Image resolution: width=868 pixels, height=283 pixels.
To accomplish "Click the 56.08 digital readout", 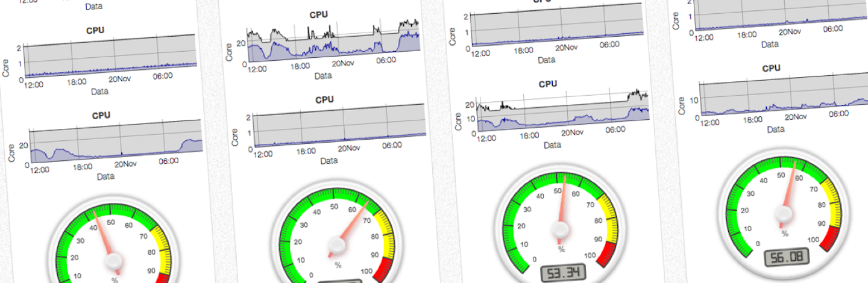I will 787,258.
